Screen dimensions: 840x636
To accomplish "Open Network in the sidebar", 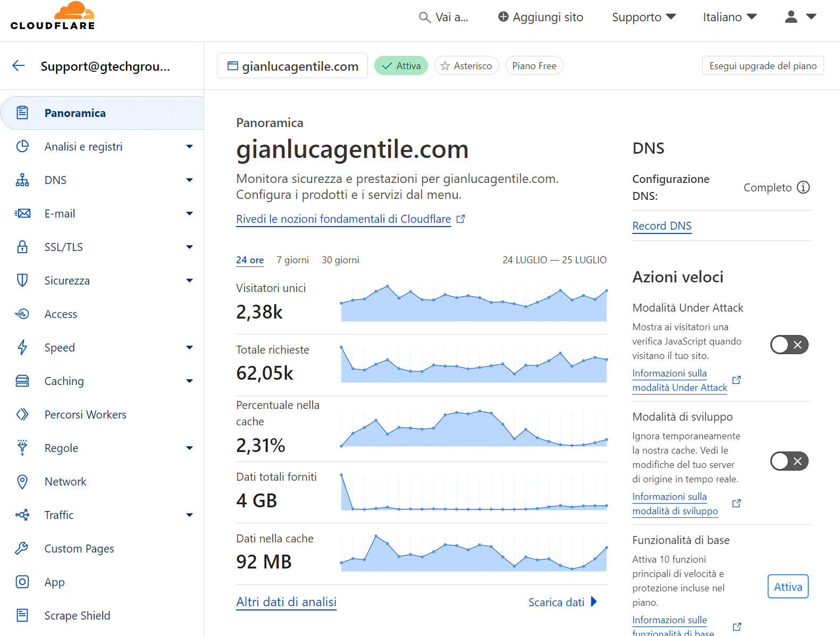I will pos(102,481).
